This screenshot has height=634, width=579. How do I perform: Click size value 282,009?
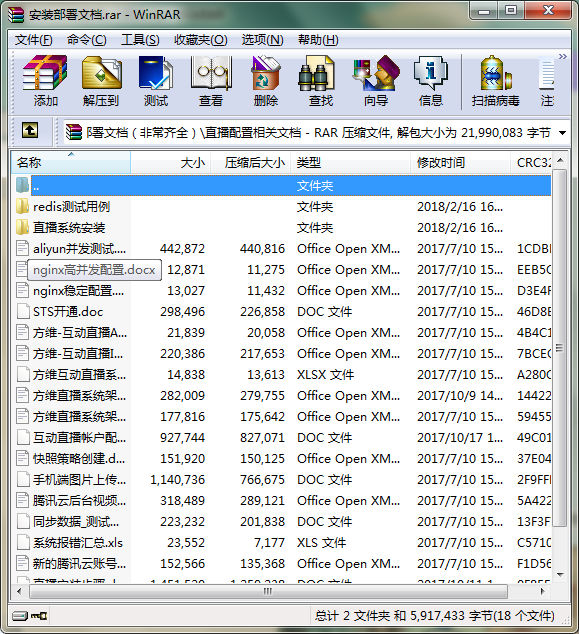click(182, 396)
